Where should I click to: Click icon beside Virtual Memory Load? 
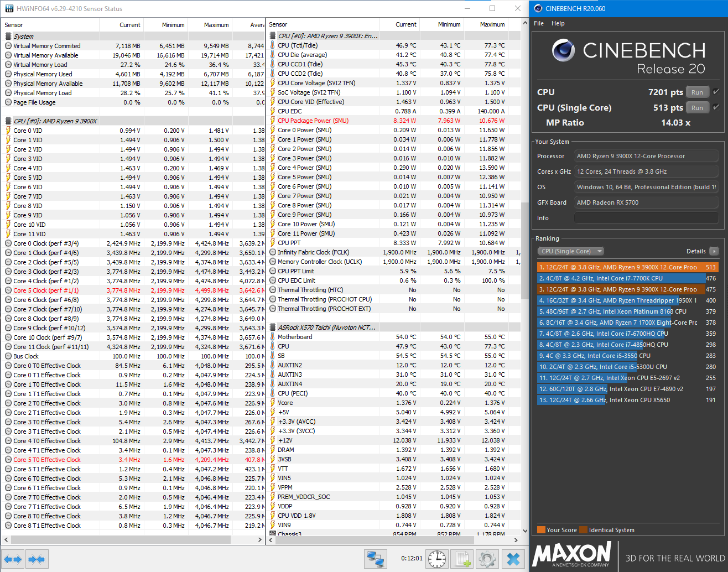8,65
